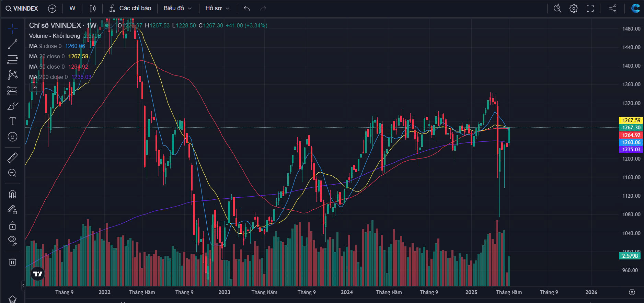Screen dimensions: 644x303
Task: Toggle lock all drawings
Action: [x=13, y=225]
